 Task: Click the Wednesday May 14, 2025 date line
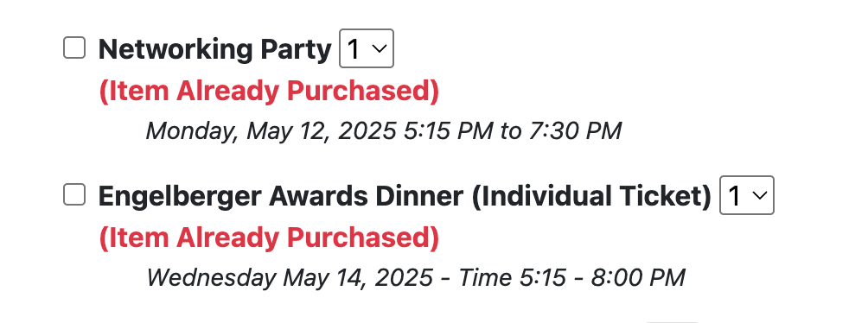(x=417, y=277)
